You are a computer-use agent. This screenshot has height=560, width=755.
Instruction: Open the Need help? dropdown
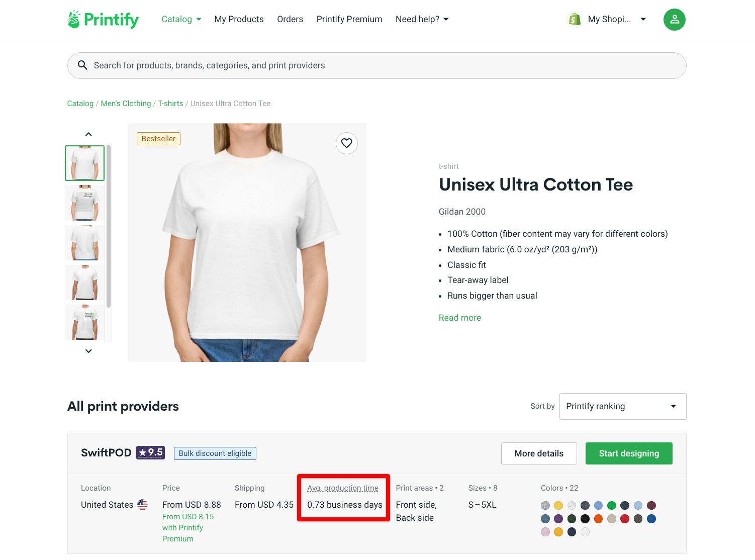[x=422, y=19]
